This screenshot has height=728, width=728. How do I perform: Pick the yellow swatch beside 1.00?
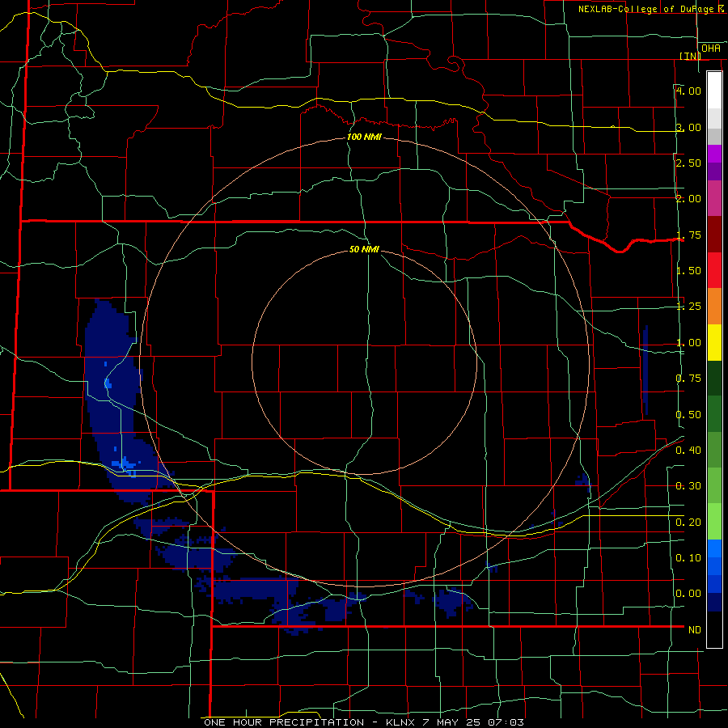click(714, 342)
